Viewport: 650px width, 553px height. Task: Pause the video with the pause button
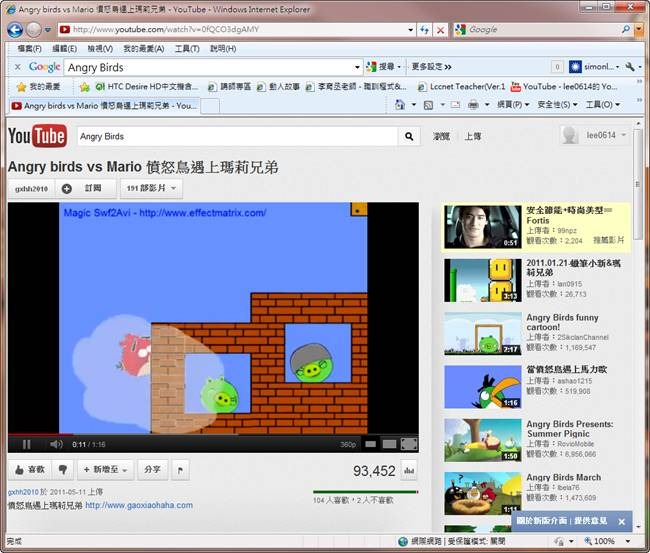pos(27,445)
